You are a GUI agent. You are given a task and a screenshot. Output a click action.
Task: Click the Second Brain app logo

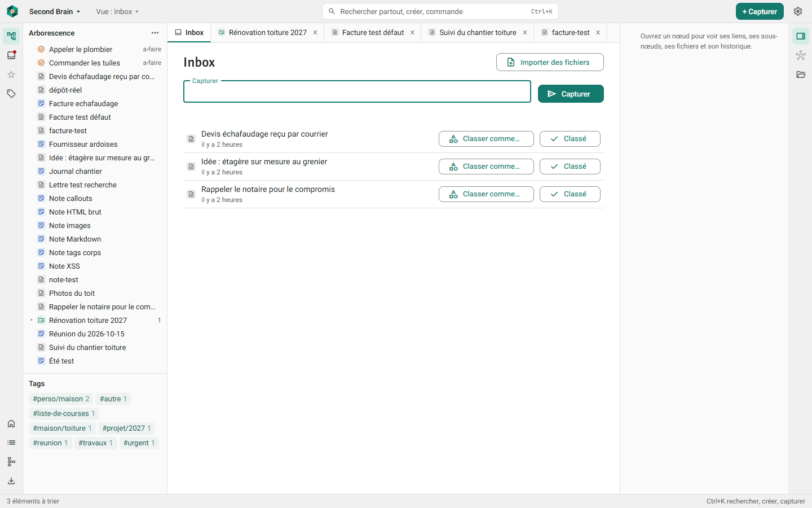(x=12, y=11)
